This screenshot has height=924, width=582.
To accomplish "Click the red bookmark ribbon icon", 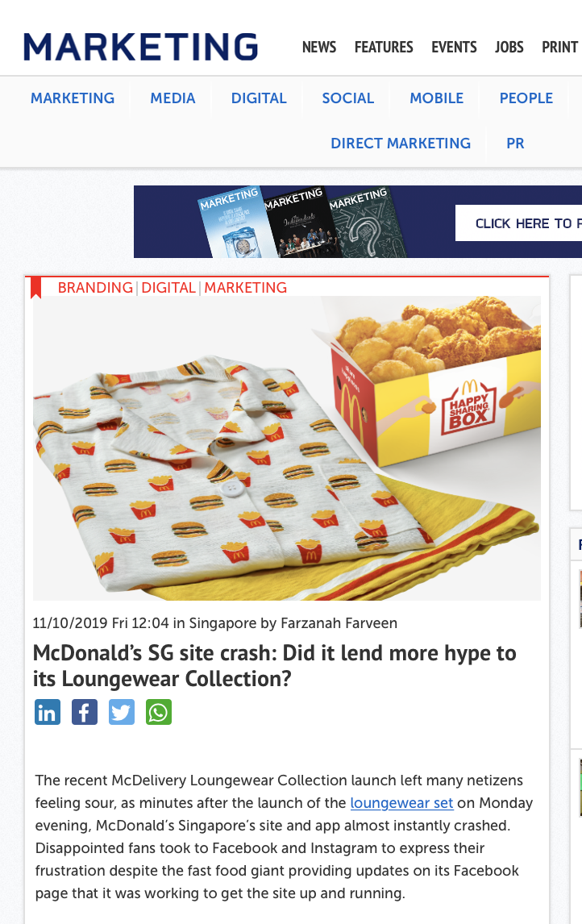I will point(36,288).
